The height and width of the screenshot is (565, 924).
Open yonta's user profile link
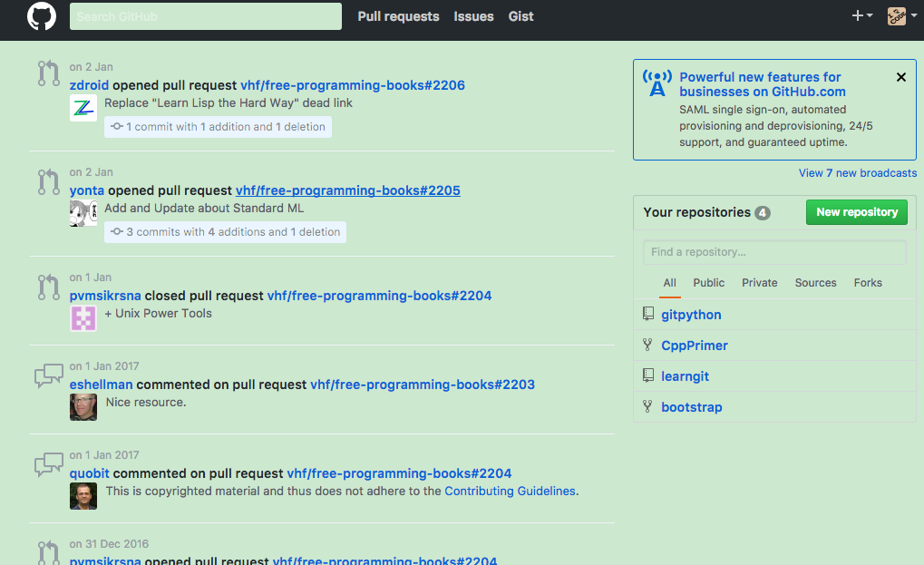(87, 190)
